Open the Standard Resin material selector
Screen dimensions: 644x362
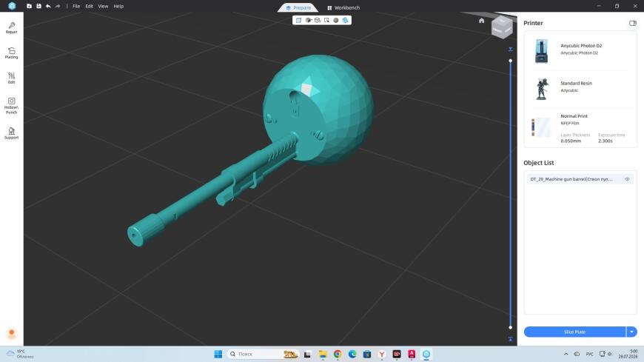click(x=580, y=88)
